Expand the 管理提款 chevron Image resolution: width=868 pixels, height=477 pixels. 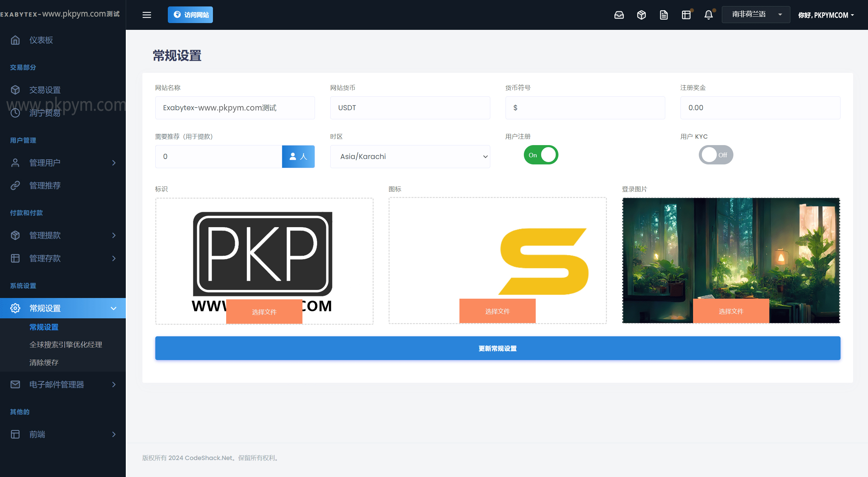point(114,235)
